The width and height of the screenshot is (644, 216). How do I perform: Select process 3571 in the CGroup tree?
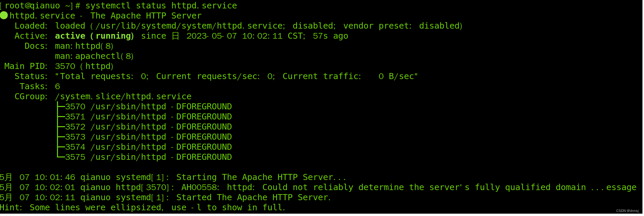(148, 117)
